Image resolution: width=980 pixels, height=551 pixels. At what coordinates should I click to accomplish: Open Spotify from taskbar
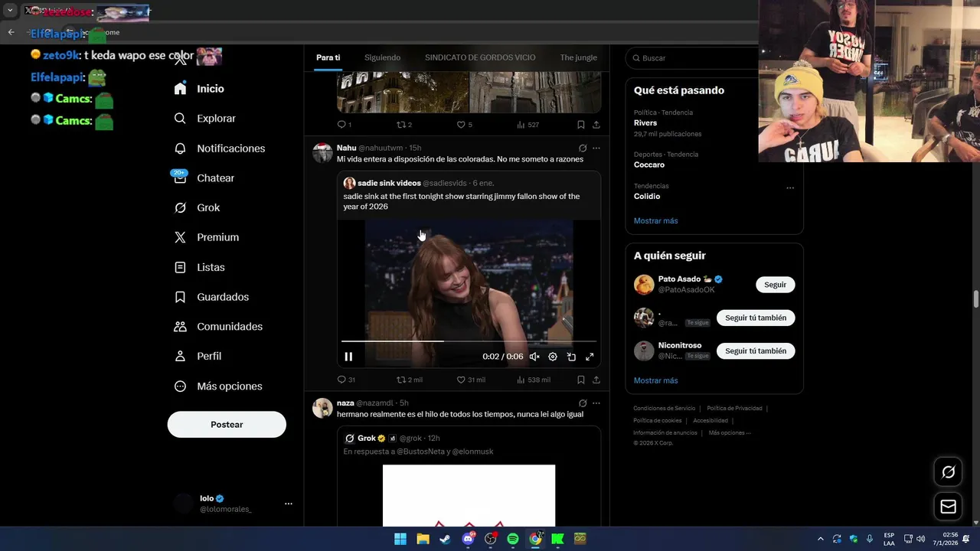point(513,539)
